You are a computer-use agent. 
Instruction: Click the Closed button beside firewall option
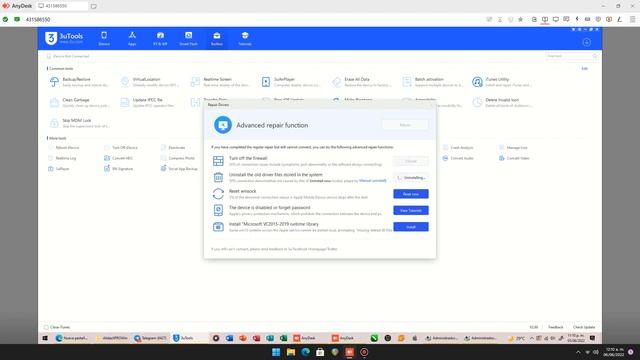coord(411,161)
